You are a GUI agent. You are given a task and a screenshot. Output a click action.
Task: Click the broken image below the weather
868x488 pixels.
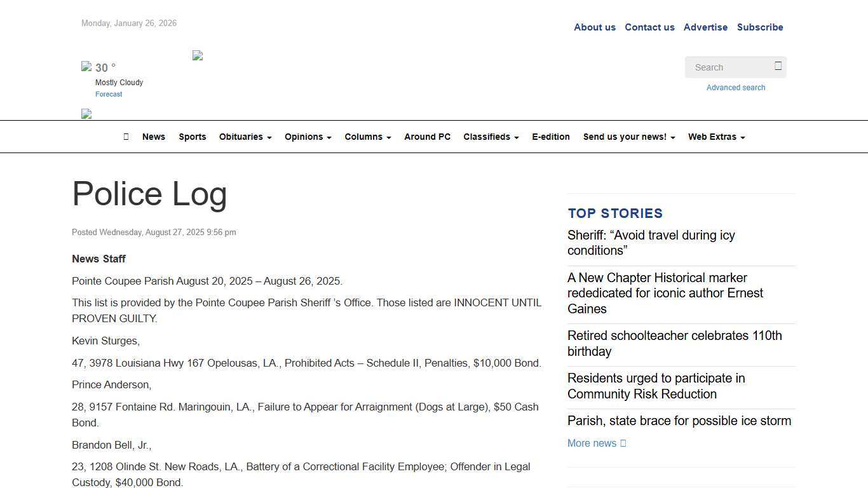click(86, 114)
